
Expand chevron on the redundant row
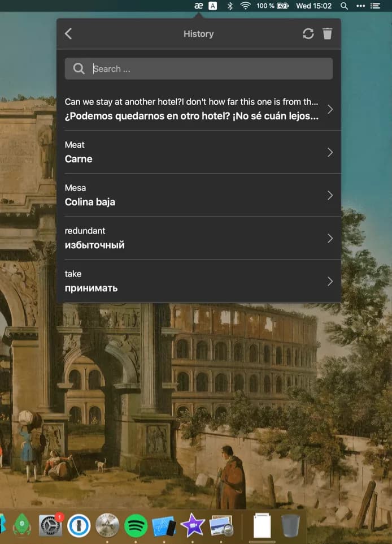click(330, 238)
